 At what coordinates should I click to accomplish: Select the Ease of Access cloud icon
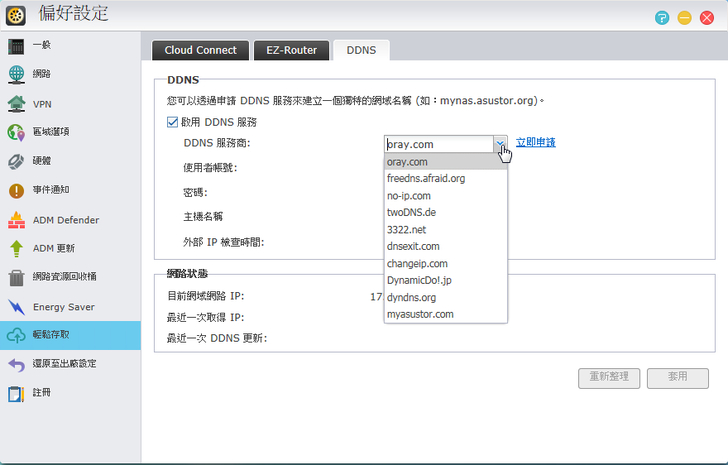[16, 335]
